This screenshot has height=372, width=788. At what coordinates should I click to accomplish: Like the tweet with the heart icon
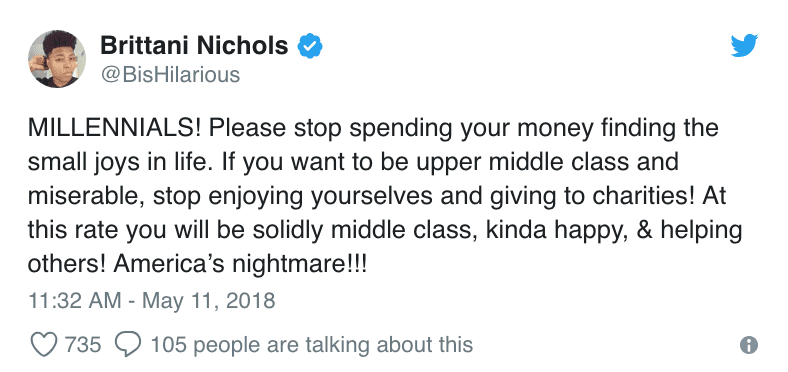(x=45, y=345)
